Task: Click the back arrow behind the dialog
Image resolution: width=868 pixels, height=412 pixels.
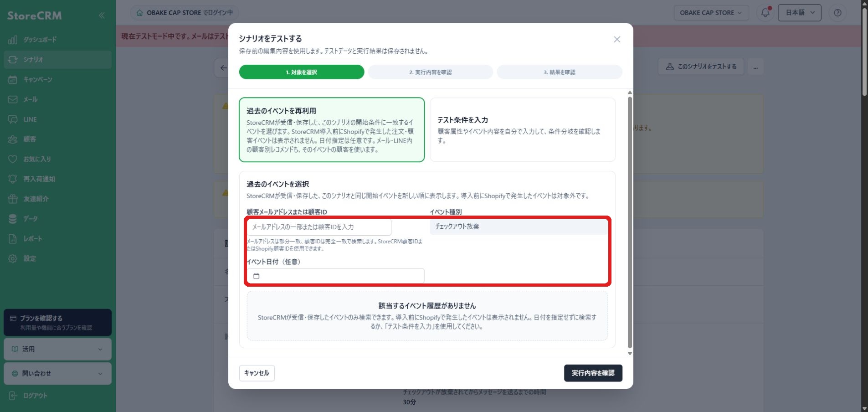Action: [x=223, y=67]
